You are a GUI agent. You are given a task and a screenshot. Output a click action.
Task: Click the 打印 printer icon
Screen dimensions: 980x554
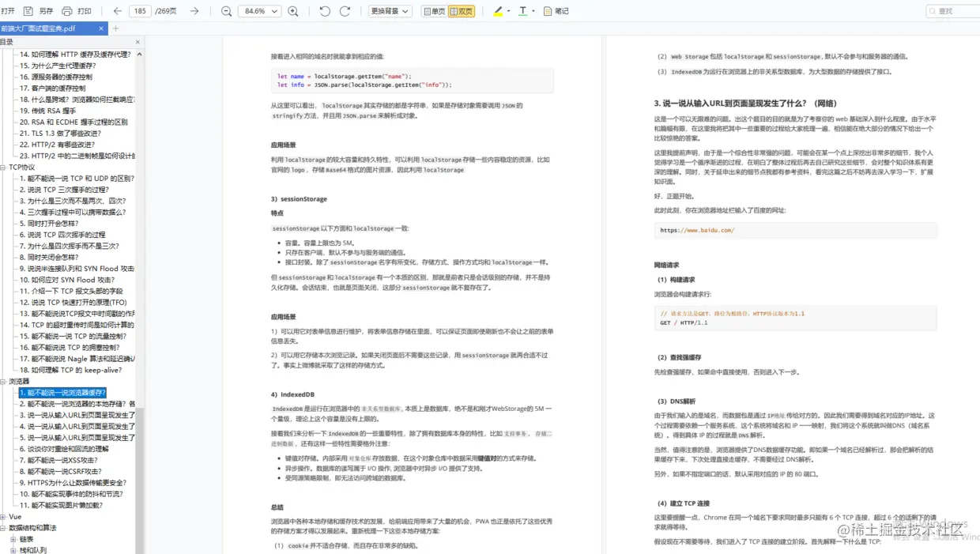[67, 11]
